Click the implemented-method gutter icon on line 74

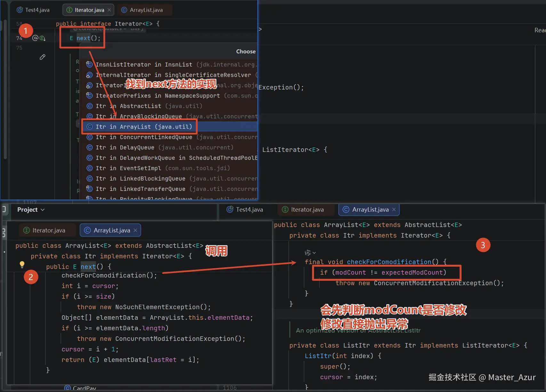(x=42, y=38)
